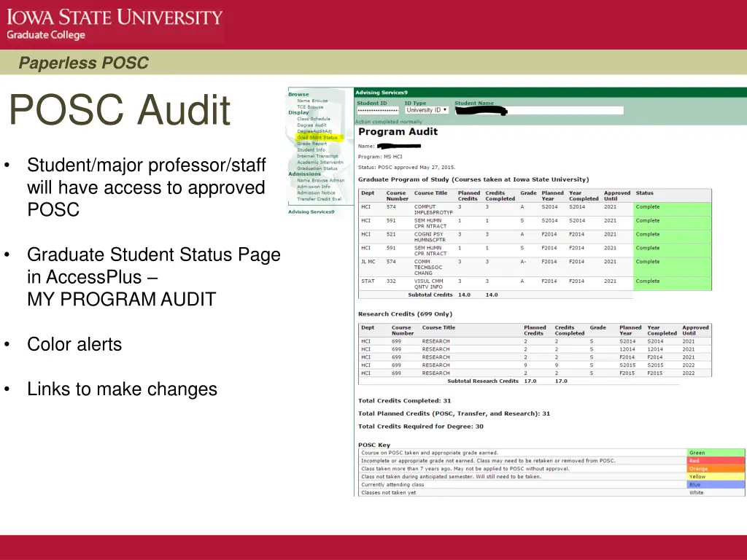The width and height of the screenshot is (747, 560).
Task: Open "Name Browse Admsn"
Action: point(320,181)
